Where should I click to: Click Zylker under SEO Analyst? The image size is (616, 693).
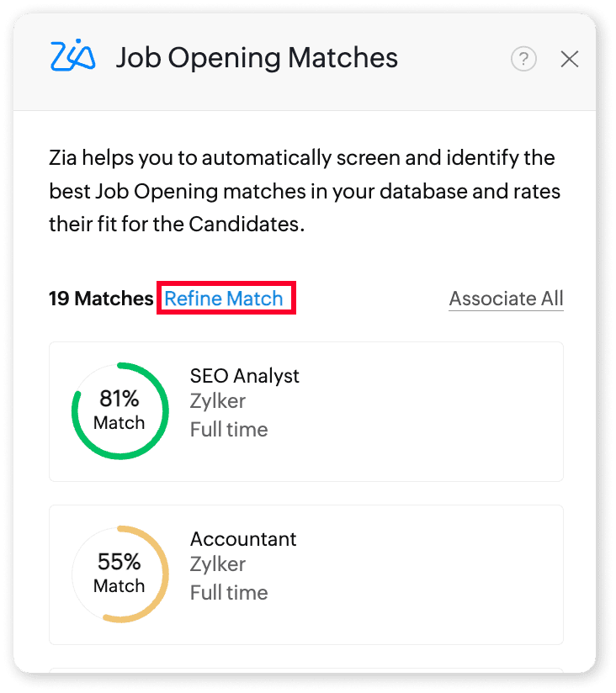point(218,402)
